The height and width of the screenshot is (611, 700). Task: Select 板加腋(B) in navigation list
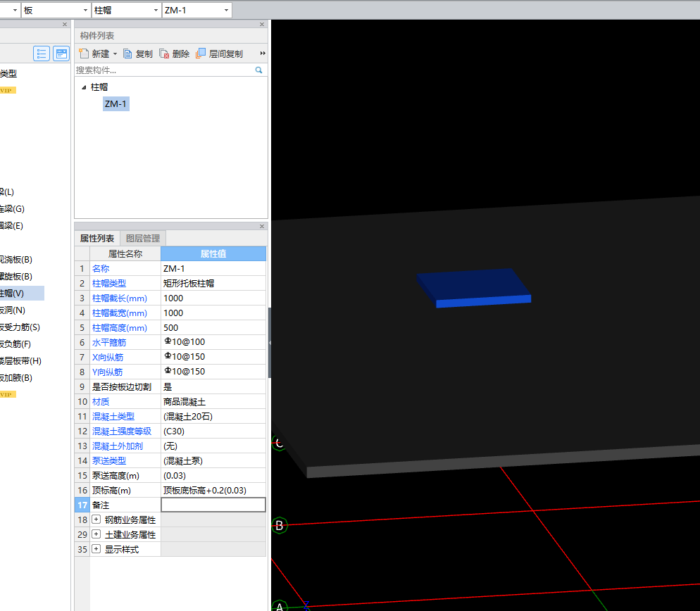16,377
